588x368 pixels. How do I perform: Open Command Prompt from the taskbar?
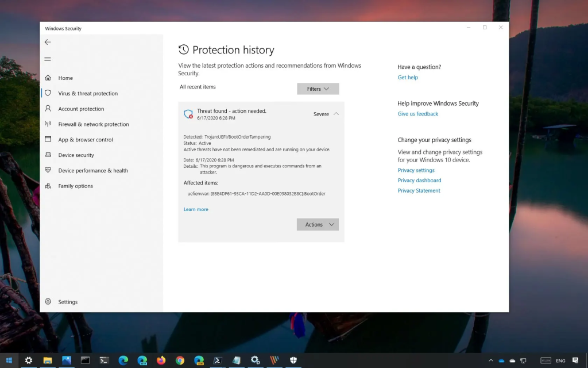coord(85,361)
